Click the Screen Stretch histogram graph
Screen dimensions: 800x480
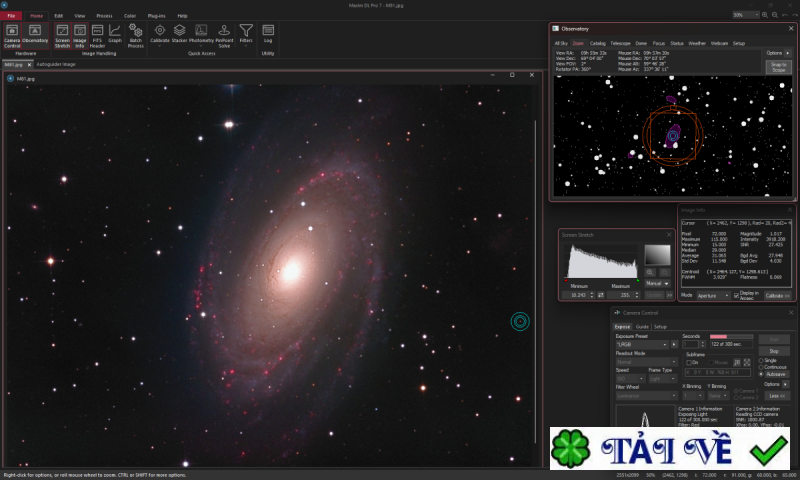point(601,260)
